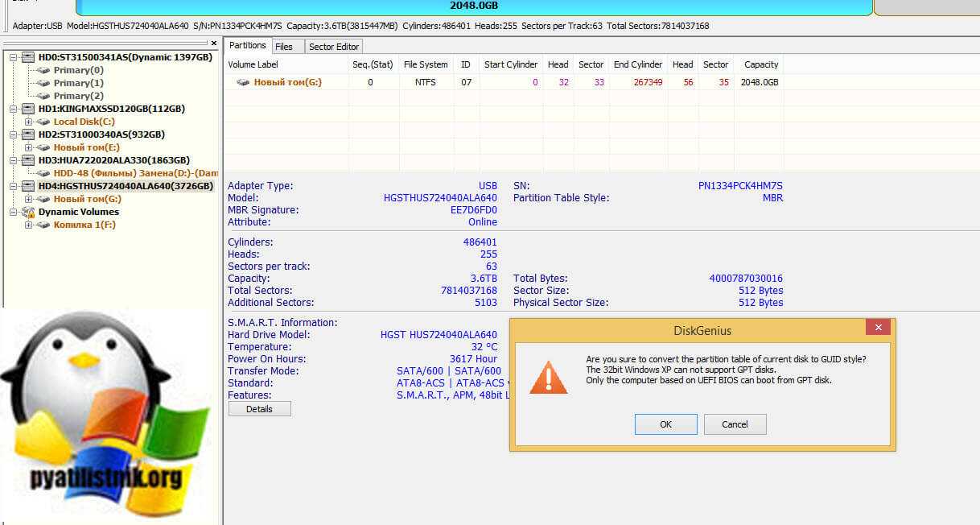980x525 pixels.
Task: Expand the Копилка 1 (F:) volume node
Action: 28,225
